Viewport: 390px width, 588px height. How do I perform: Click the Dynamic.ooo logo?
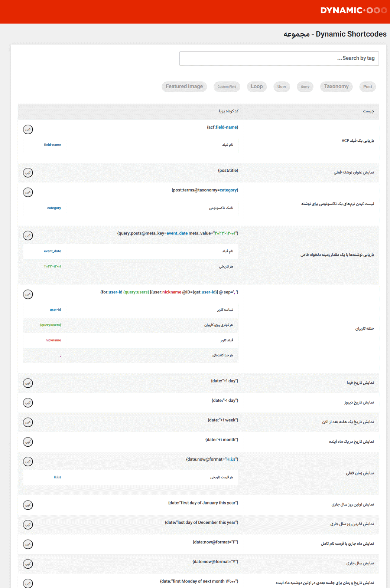(x=353, y=10)
